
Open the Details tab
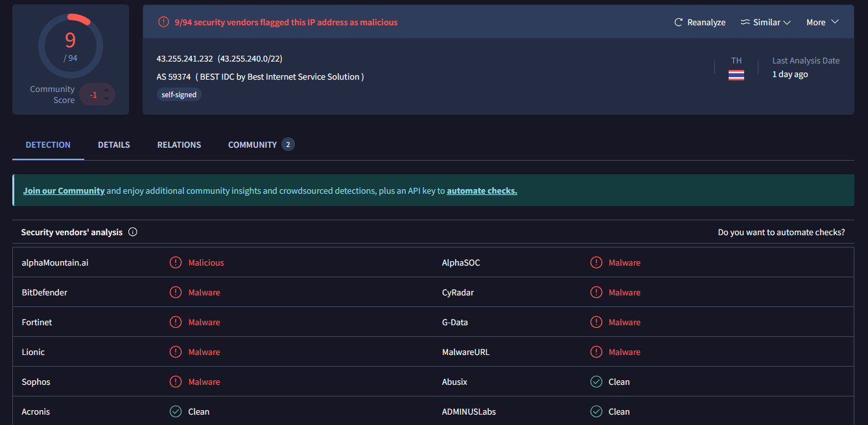tap(114, 144)
